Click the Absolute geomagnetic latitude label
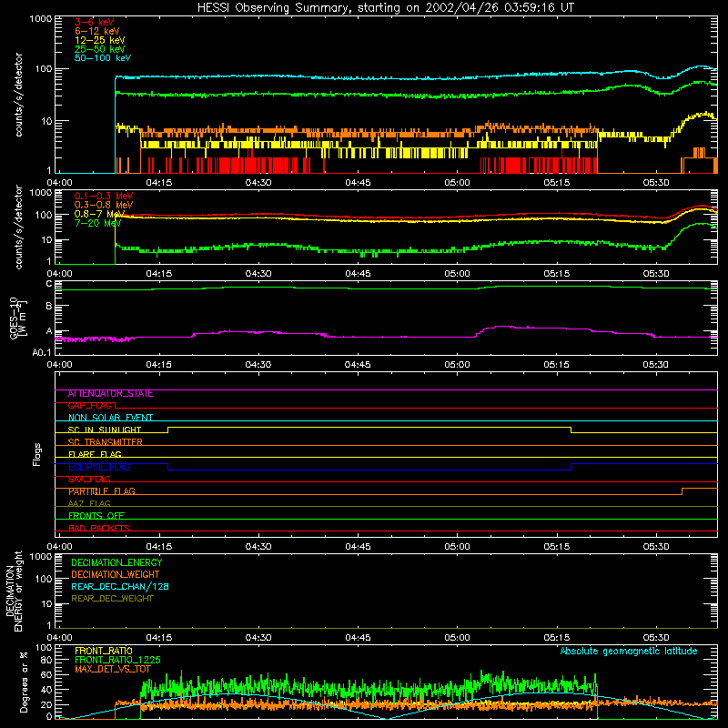The image size is (728, 728). coord(629,652)
